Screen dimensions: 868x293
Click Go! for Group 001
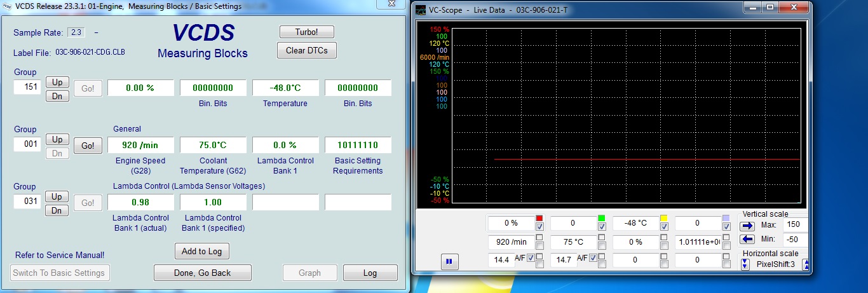click(x=88, y=146)
